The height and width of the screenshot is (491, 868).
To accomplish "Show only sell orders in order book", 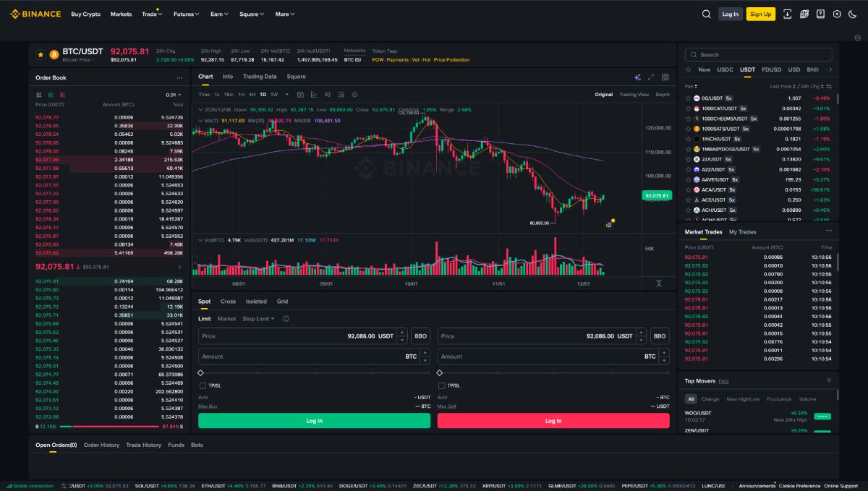I will coord(62,95).
